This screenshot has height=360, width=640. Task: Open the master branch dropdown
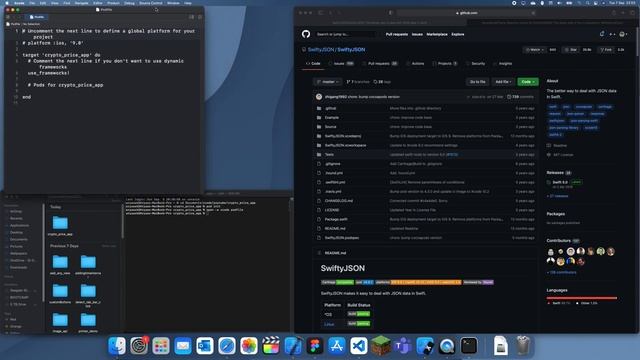328,82
